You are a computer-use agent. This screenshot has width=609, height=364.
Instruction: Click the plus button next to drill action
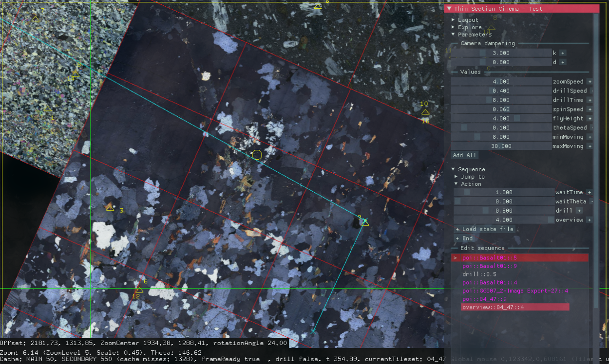(579, 211)
